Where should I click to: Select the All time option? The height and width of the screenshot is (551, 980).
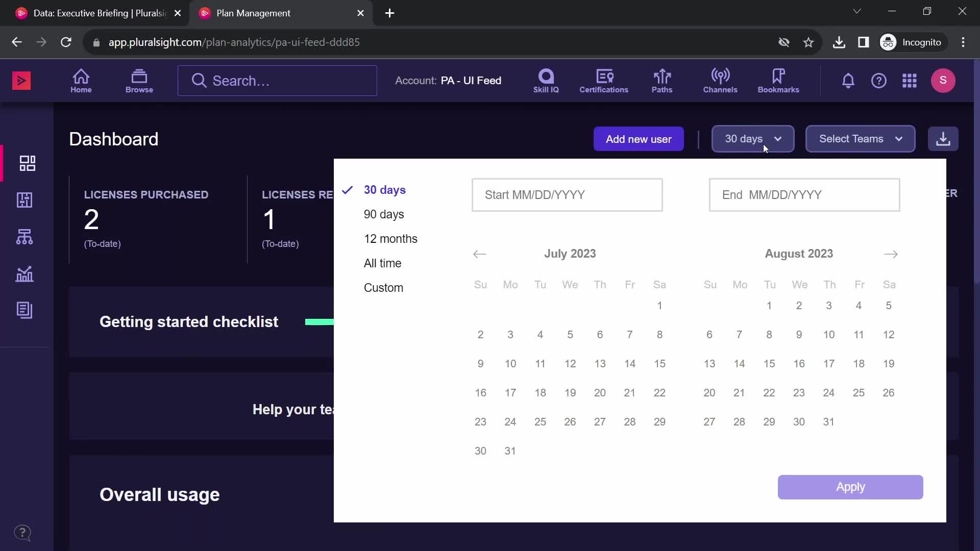pyautogui.click(x=382, y=263)
